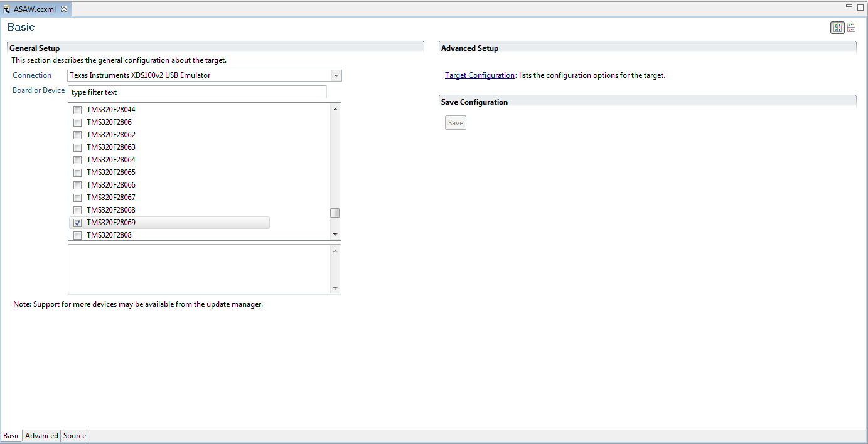Close the ASAW.ccxml editor tab

(64, 9)
